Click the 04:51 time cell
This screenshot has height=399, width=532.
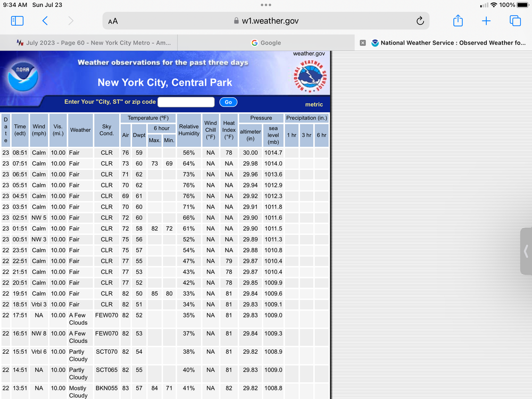(x=20, y=196)
